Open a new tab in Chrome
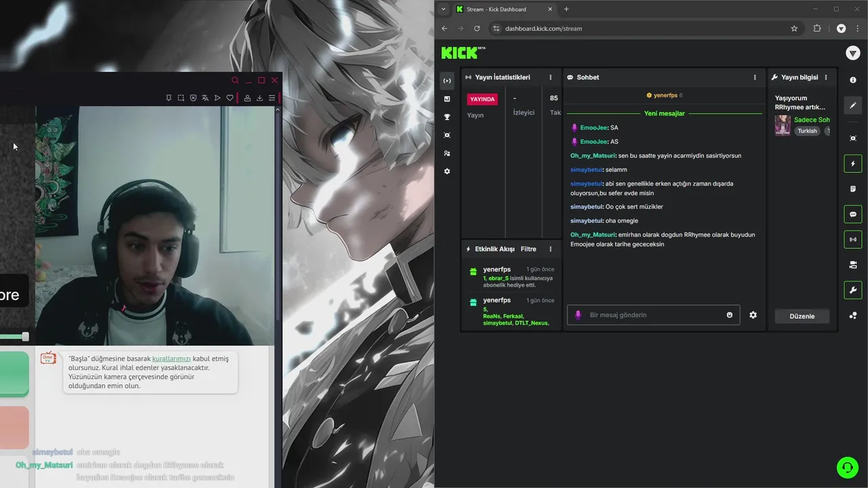The image size is (868, 488). (x=566, y=9)
